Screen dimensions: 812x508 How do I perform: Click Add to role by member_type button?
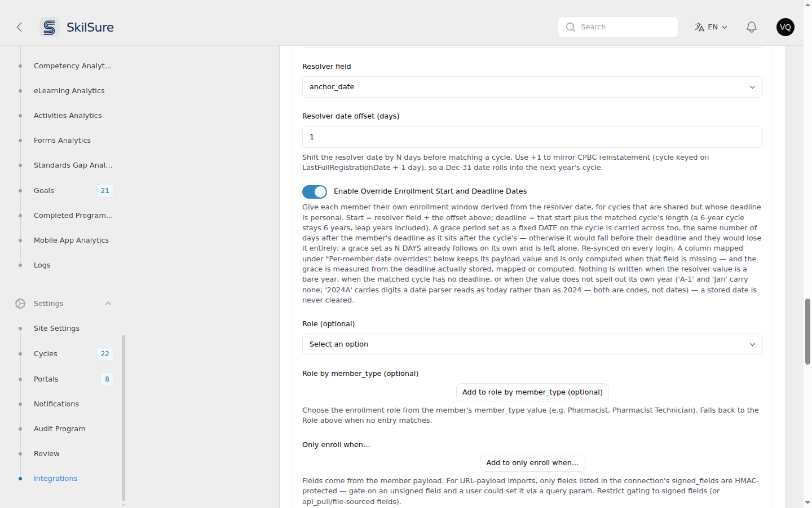coord(532,392)
